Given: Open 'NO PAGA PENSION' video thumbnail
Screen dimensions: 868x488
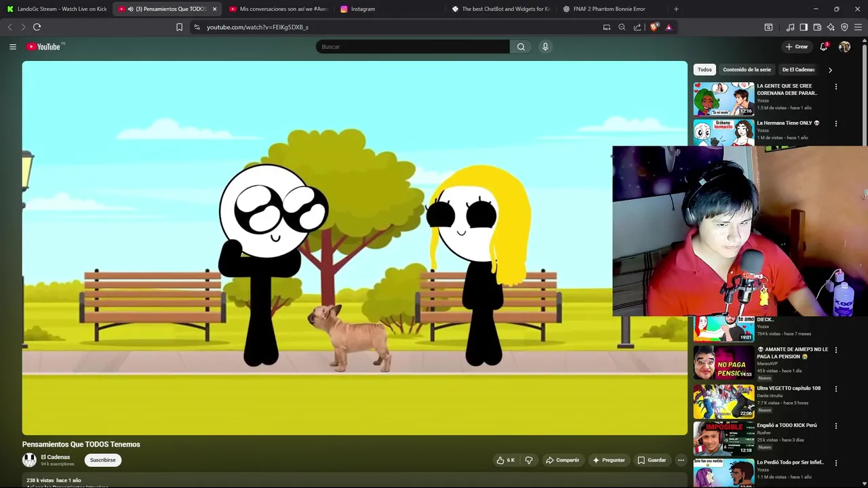Looking at the screenshot, I should coord(724,363).
